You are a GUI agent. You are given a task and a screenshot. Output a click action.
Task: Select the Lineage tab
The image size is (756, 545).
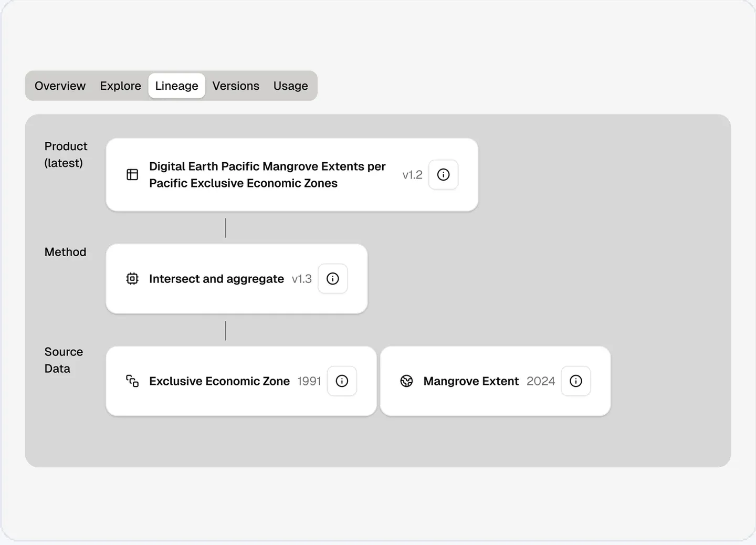(x=176, y=86)
